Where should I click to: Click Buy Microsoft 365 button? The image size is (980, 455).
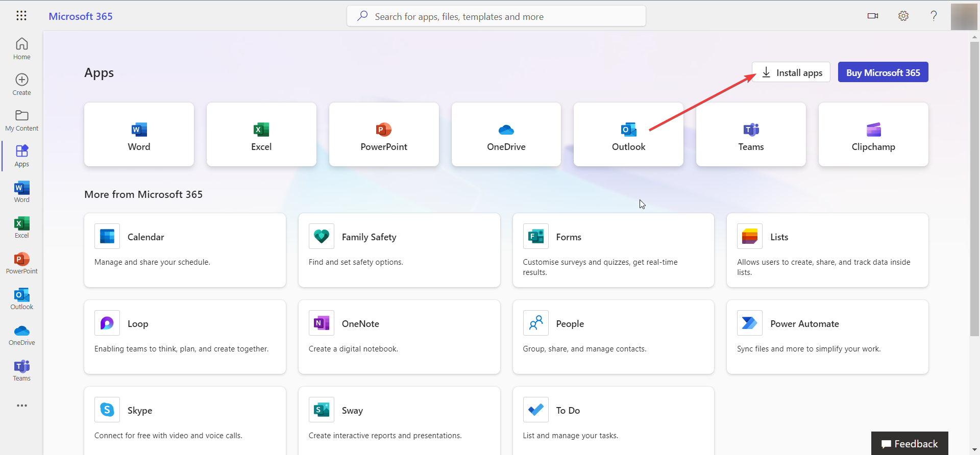pyautogui.click(x=883, y=72)
